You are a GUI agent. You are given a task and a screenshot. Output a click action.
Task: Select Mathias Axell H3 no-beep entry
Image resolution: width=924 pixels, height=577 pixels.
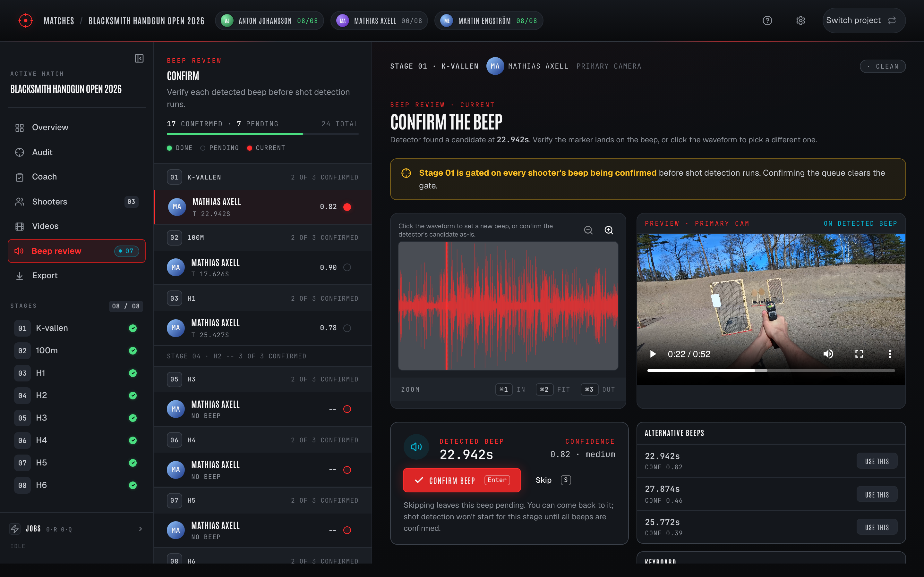click(x=263, y=409)
